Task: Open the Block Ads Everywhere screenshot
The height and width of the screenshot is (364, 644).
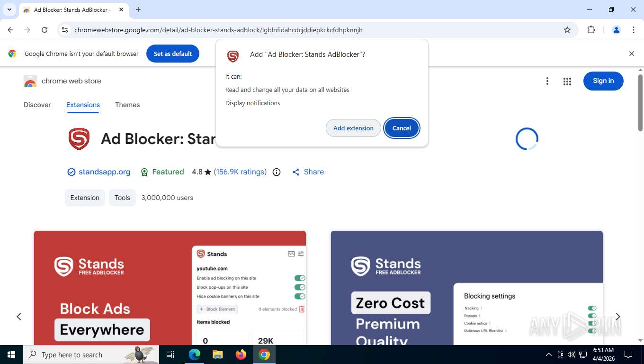Action: [x=170, y=288]
